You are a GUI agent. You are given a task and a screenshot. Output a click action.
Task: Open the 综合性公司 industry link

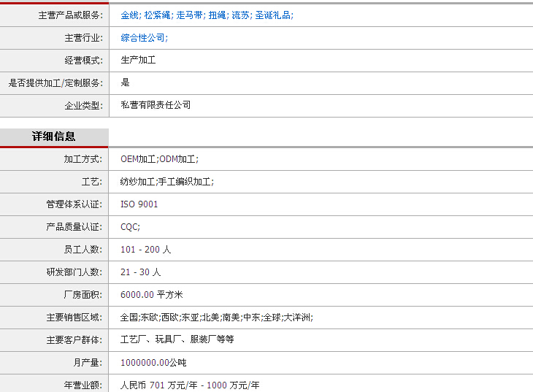(142, 37)
